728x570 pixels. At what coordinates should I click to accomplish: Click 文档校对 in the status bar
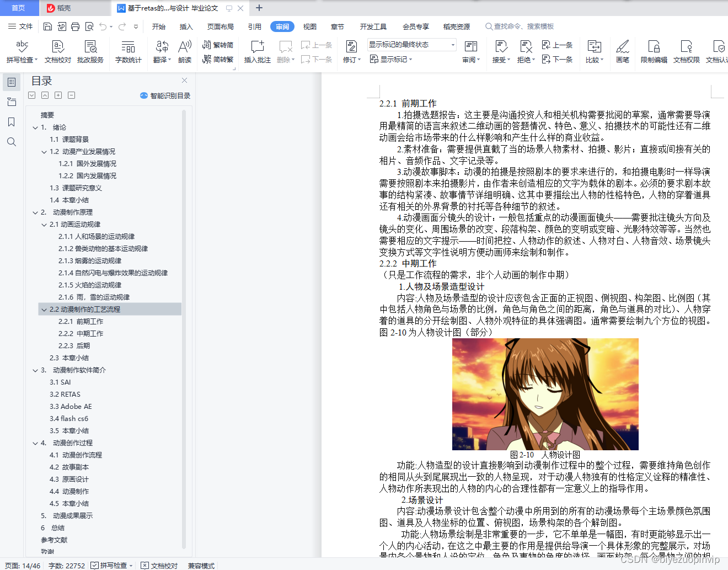[x=159, y=566]
